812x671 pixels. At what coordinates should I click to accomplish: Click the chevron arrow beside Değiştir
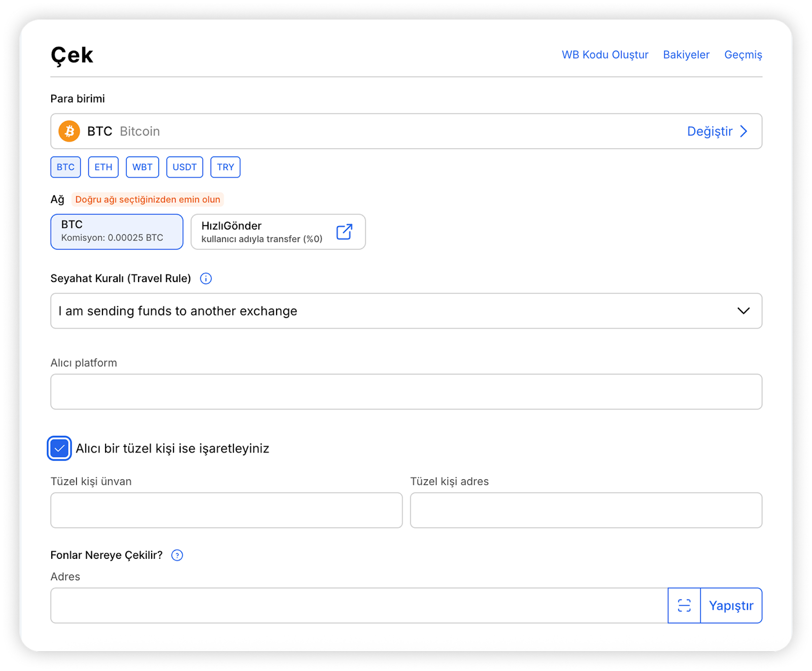(744, 131)
